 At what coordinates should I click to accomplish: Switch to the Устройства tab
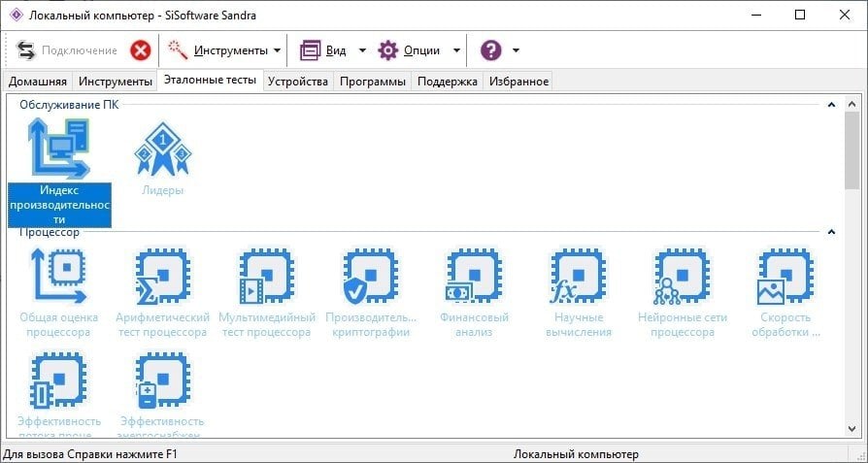[x=298, y=82]
